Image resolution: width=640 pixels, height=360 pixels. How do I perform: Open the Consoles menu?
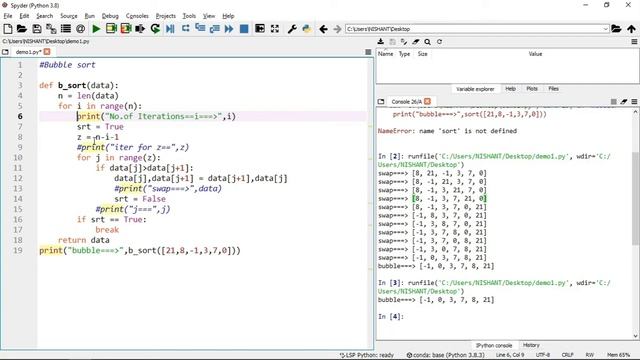137,16
